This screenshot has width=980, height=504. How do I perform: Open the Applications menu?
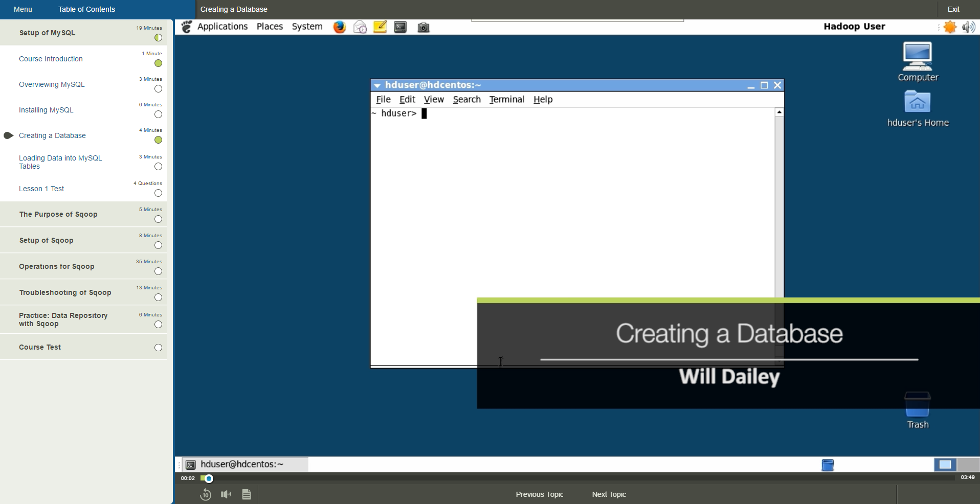[222, 27]
